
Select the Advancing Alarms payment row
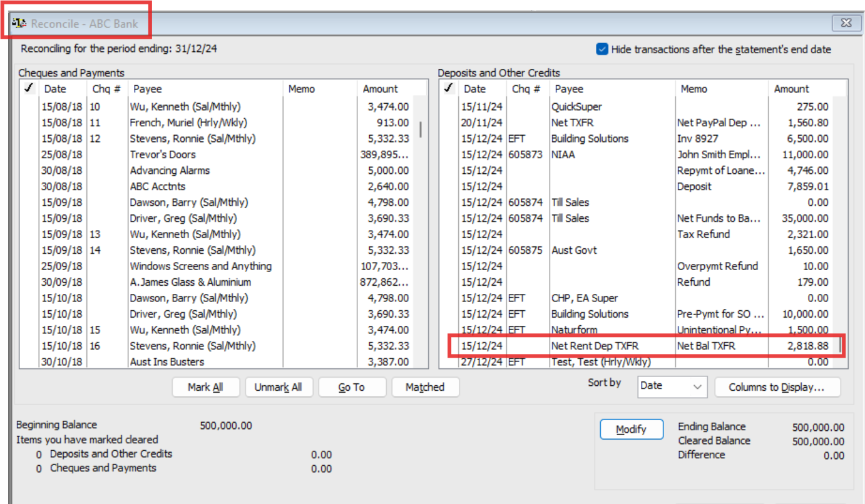pyautogui.click(x=217, y=171)
